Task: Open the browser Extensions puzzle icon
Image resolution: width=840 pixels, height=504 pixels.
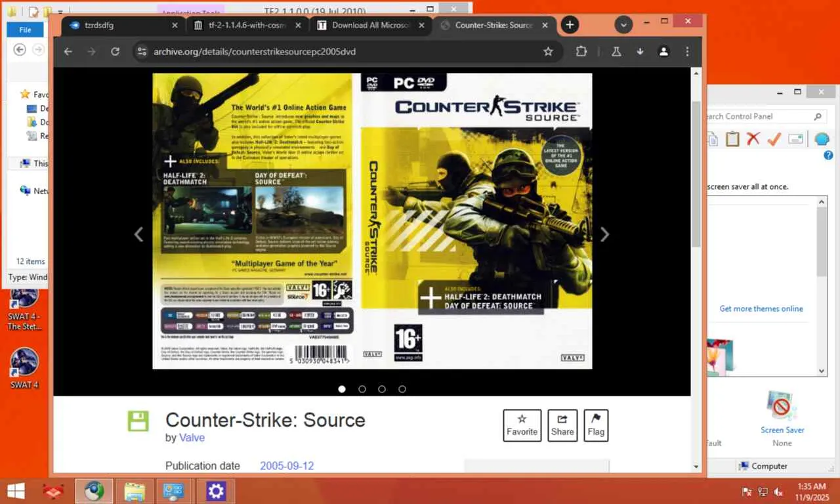Action: coord(581,52)
